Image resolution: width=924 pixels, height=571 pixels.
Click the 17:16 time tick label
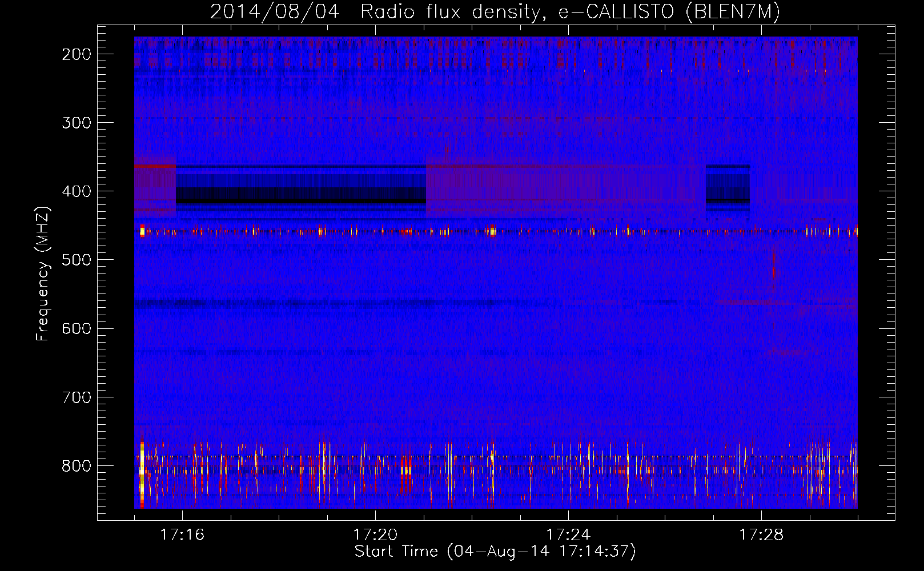[182, 534]
